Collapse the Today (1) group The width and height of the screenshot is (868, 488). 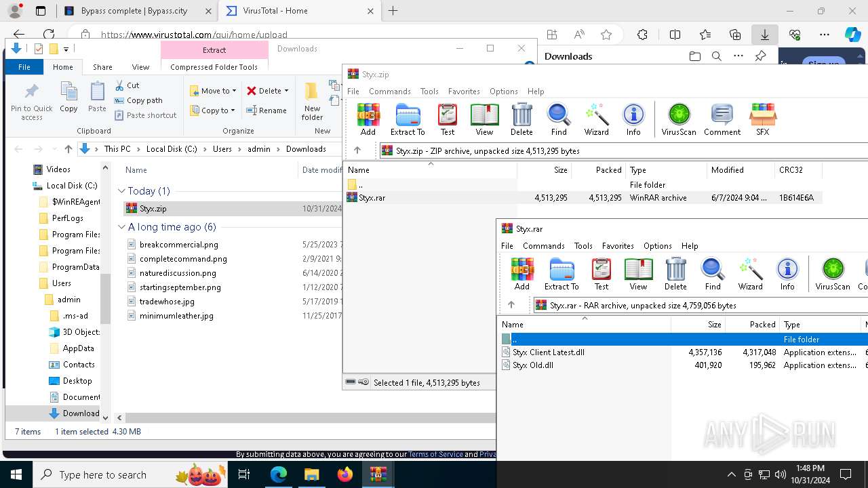click(x=121, y=191)
